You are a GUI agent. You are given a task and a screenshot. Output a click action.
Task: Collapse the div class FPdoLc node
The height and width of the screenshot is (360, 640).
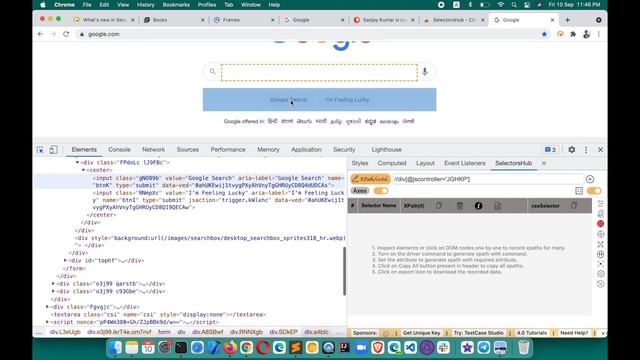(77, 162)
